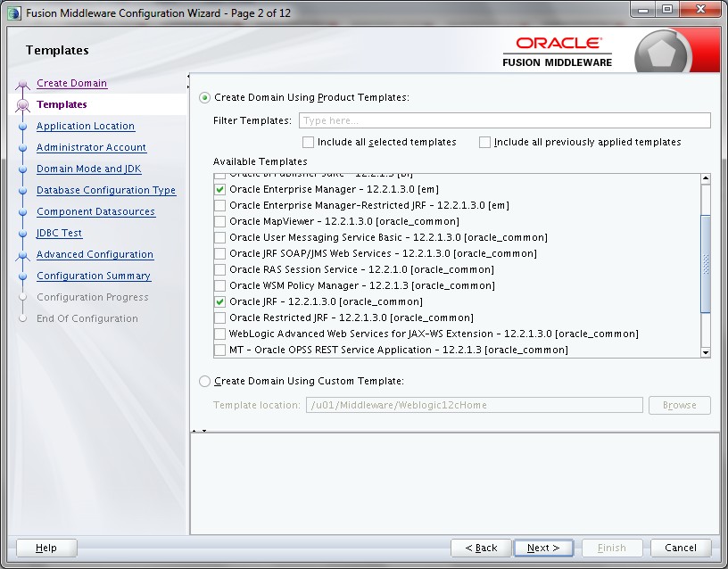Image resolution: width=728 pixels, height=569 pixels.
Task: Check Oracle Enterprise Manager-Restricted JRF template
Action: point(219,205)
